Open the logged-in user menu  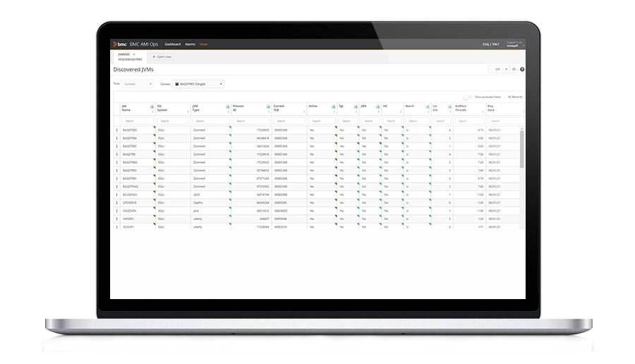pos(514,44)
